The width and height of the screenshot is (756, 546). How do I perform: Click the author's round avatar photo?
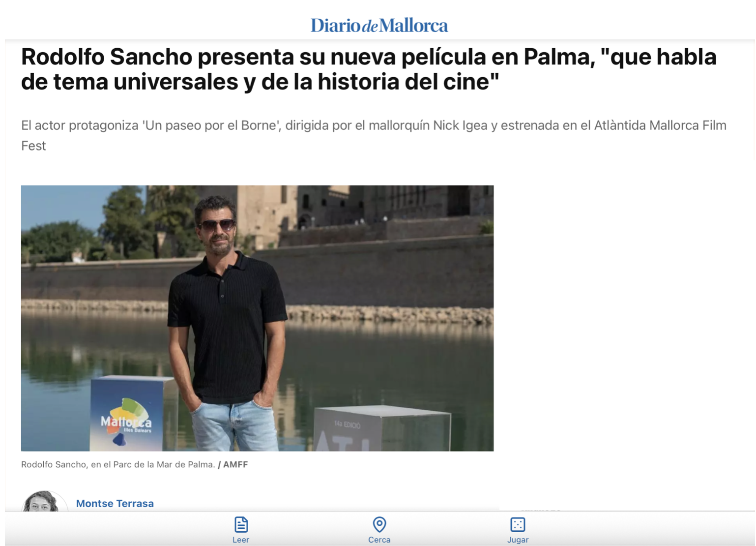tap(43, 502)
